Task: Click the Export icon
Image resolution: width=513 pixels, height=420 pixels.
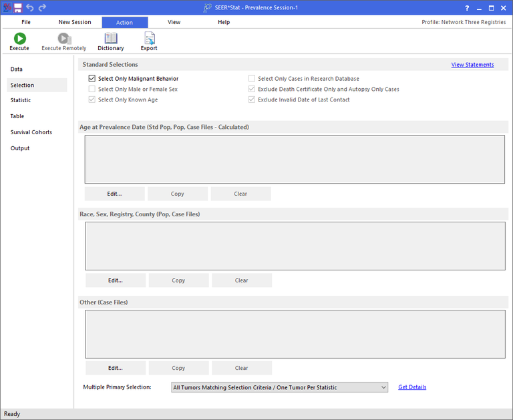Action: pos(149,39)
